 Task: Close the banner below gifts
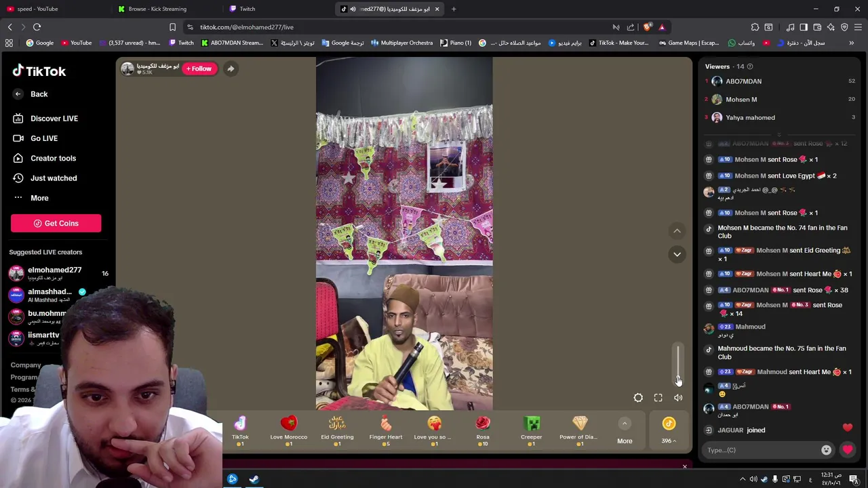pos(684,466)
